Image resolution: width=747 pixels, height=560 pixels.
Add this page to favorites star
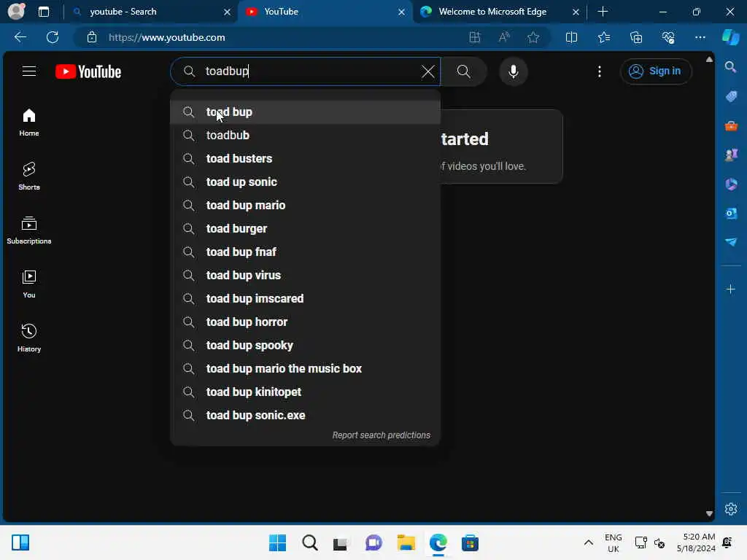tap(533, 37)
